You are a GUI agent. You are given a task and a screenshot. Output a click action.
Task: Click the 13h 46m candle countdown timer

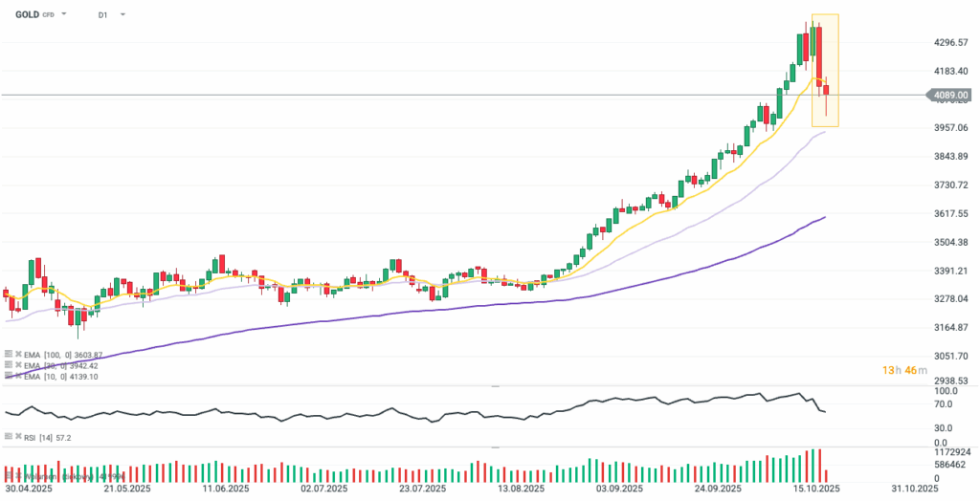coord(901,370)
